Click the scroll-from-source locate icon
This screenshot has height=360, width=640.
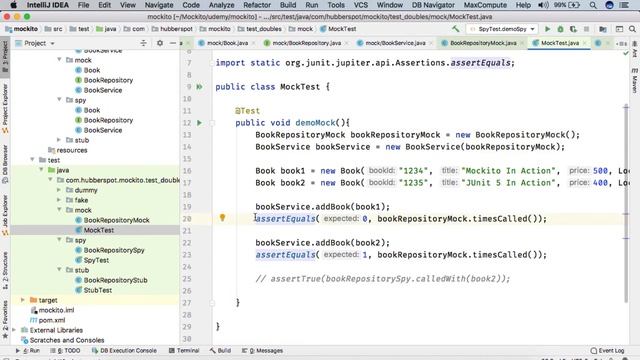(x=143, y=43)
